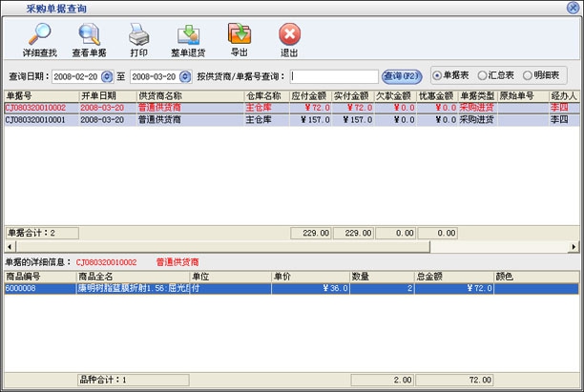
Task: Select document row CJ080320010002
Action: click(x=36, y=108)
